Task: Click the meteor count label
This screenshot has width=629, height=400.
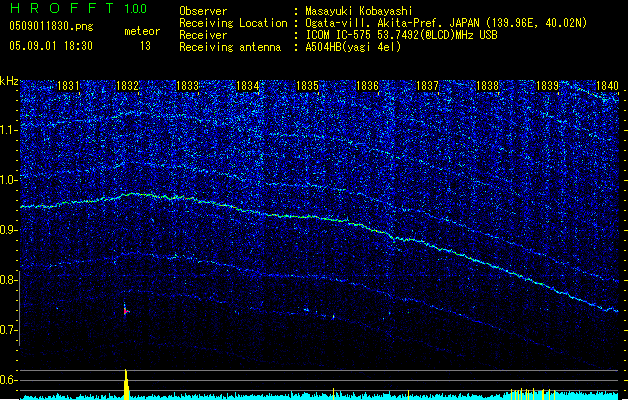Action: coord(142,31)
